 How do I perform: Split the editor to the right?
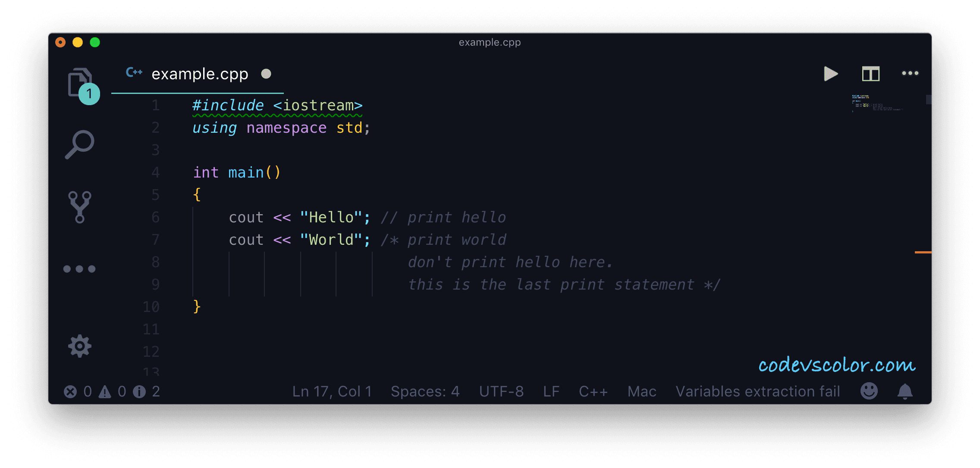click(x=870, y=74)
